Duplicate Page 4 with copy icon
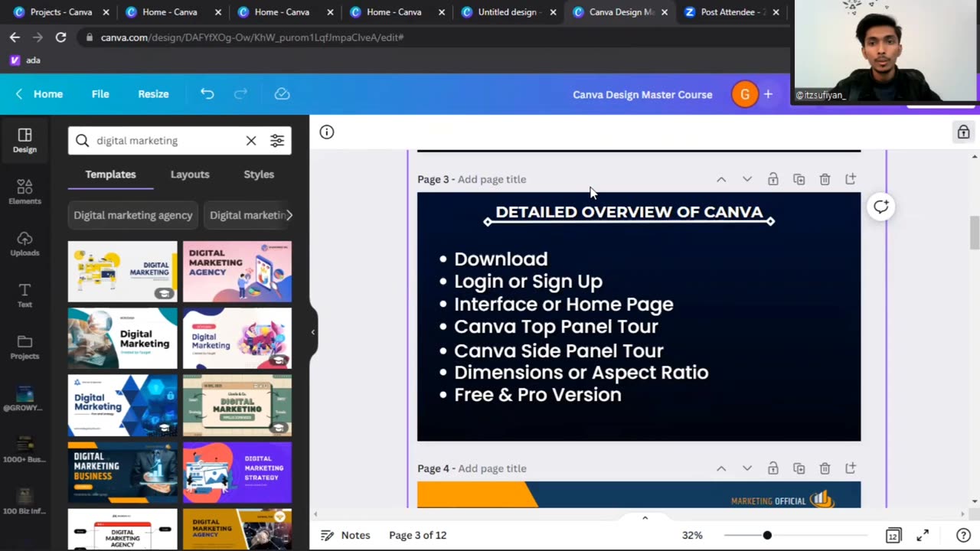Viewport: 980px width, 551px height. click(799, 468)
